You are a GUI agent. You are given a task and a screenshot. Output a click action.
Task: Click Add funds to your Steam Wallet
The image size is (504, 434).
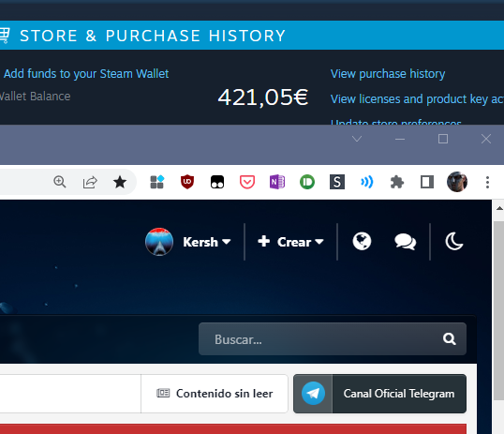[86, 74]
